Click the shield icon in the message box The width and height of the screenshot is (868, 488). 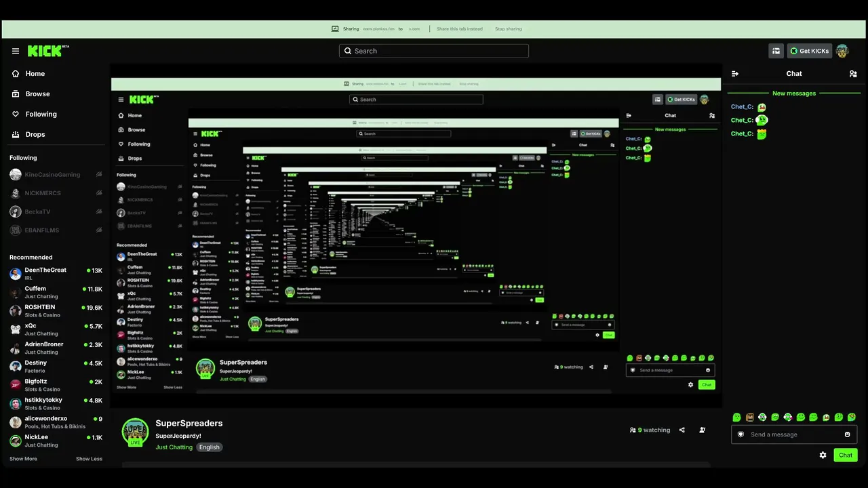pyautogui.click(x=741, y=434)
